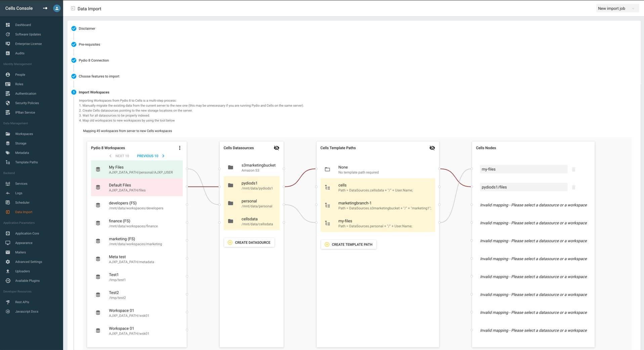
Task: Click the Workspaces folder icon in sidebar
Action: [8, 134]
